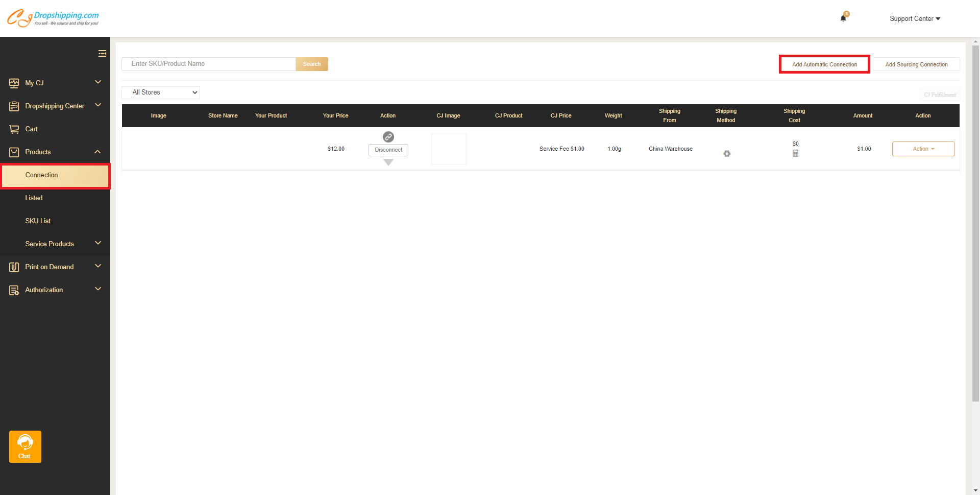
Task: Click the Enter SKU/Product Name field
Action: (209, 64)
